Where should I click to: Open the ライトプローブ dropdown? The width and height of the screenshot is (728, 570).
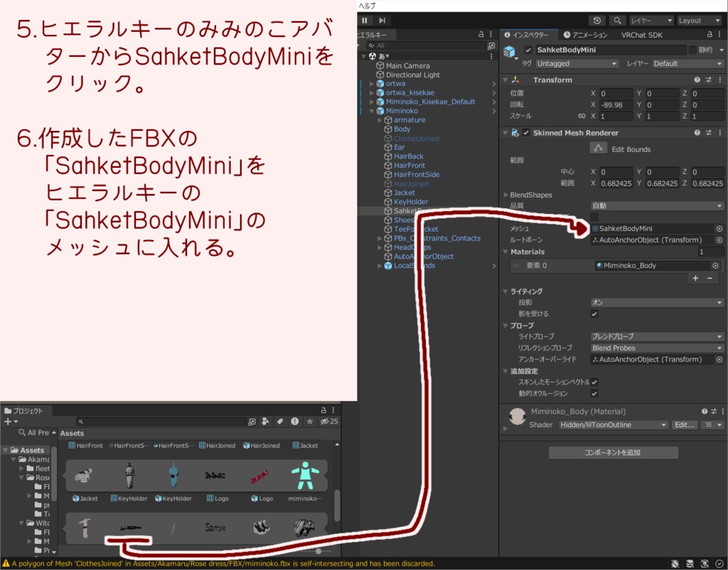click(657, 336)
